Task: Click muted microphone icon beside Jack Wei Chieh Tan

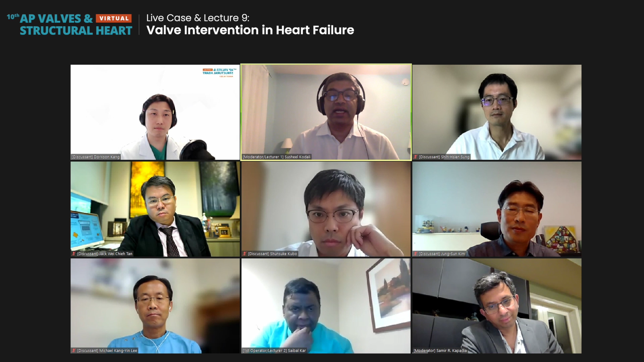Action: tap(74, 254)
